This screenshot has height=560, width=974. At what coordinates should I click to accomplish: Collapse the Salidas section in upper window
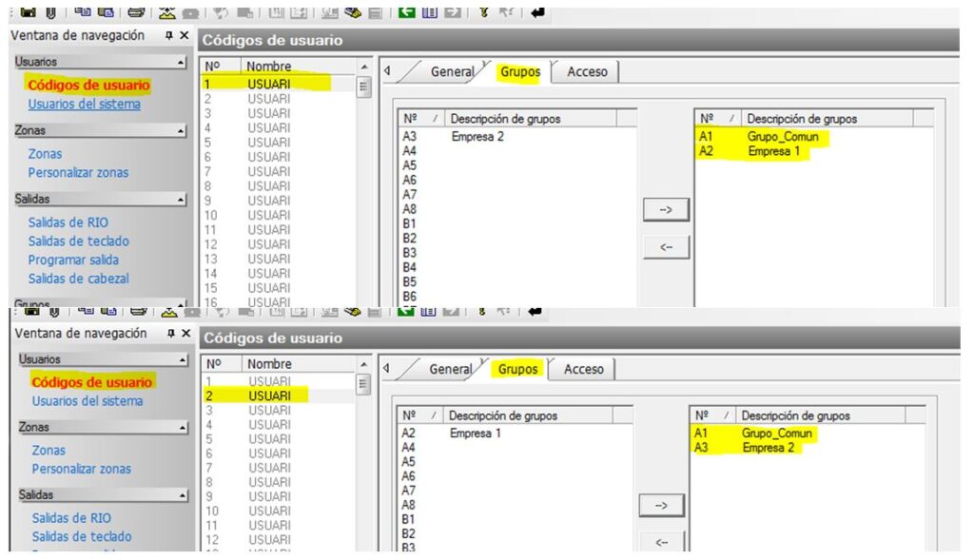click(x=180, y=200)
